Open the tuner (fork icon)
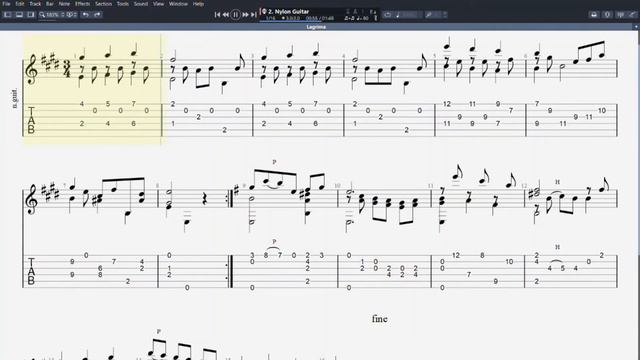This screenshot has width=640, height=360. (x=429, y=15)
